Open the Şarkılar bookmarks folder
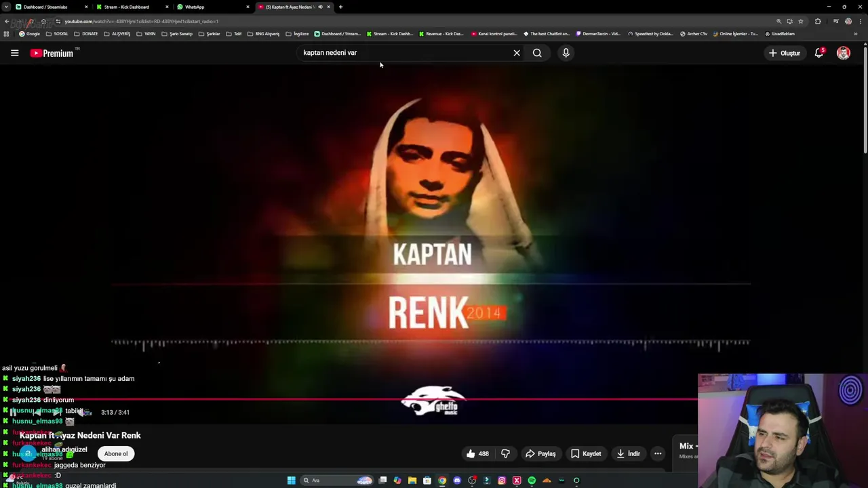 210,34
